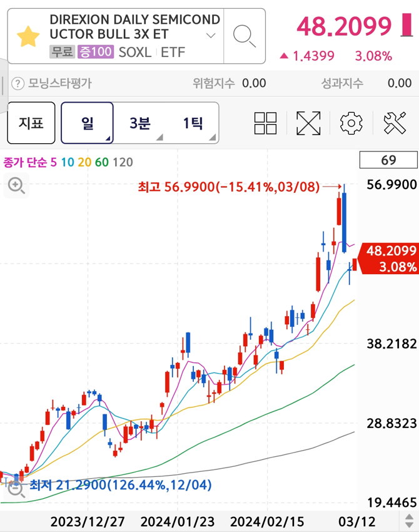The height and width of the screenshot is (532, 419).
Task: Select the 3분 minute chart period
Action: 139,123
